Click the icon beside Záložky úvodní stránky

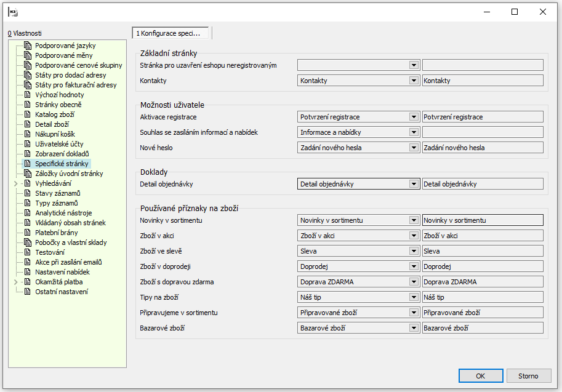28,174
